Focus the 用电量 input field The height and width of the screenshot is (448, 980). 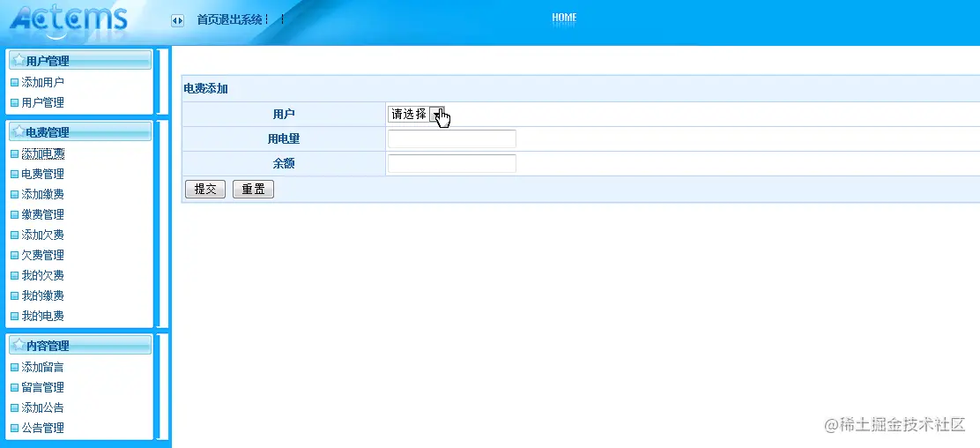[x=452, y=139]
